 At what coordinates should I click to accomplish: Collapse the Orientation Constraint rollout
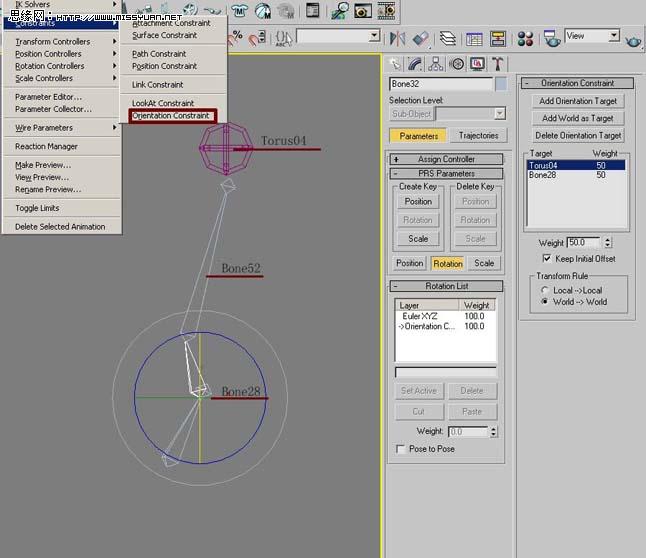coord(577,83)
